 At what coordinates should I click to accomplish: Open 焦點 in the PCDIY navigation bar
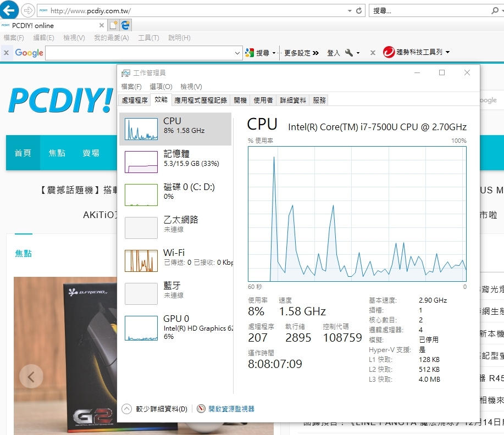[x=57, y=153]
